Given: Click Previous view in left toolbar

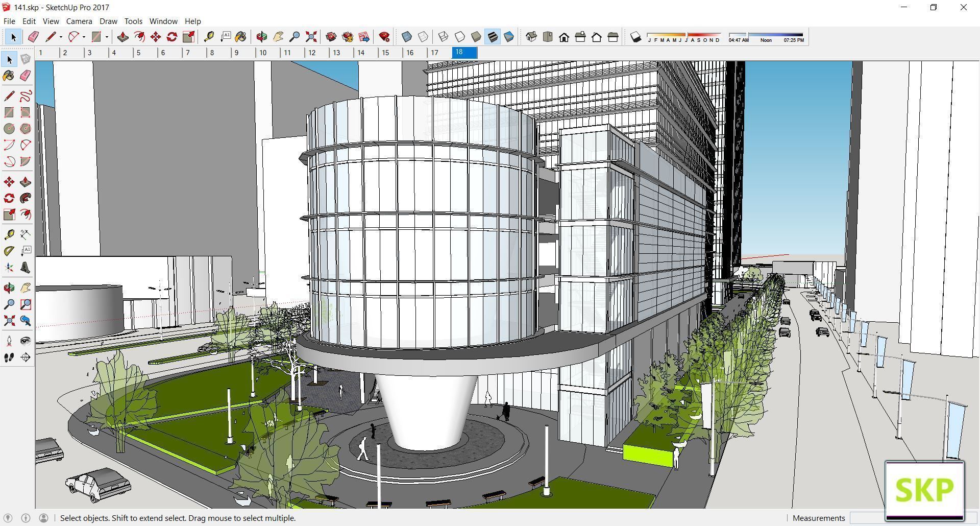Looking at the screenshot, I should (x=26, y=321).
